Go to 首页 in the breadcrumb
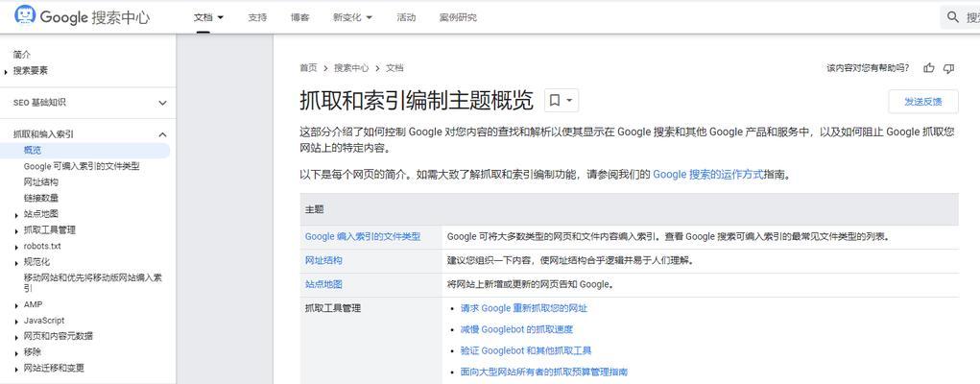This screenshot has width=980, height=384. [x=308, y=68]
